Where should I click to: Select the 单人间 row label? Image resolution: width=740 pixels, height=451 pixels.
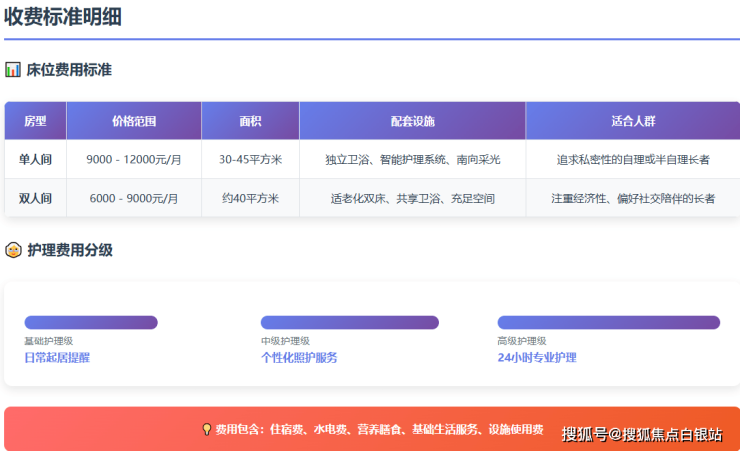(35, 159)
